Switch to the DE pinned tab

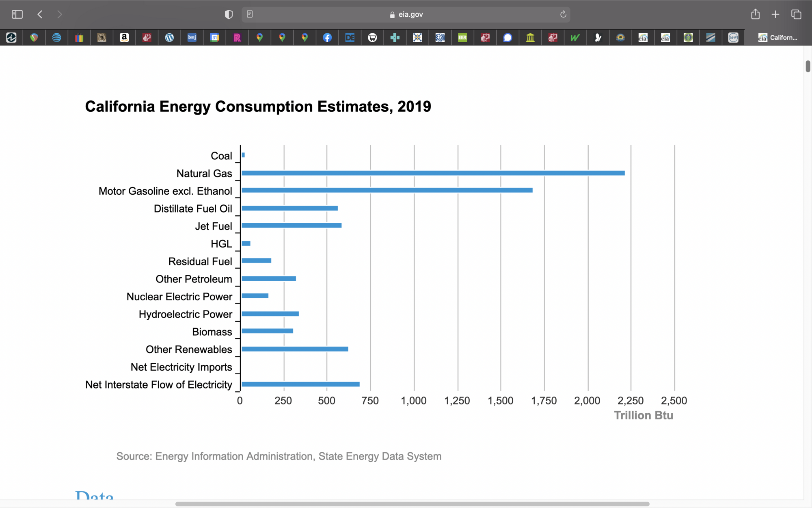tap(350, 38)
